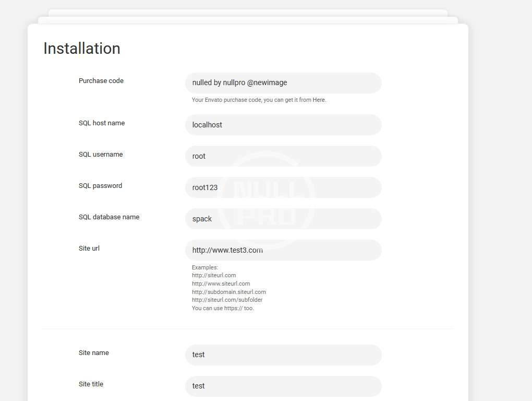The height and width of the screenshot is (401, 532).
Task: Select the Site name text field
Action: pos(283,355)
